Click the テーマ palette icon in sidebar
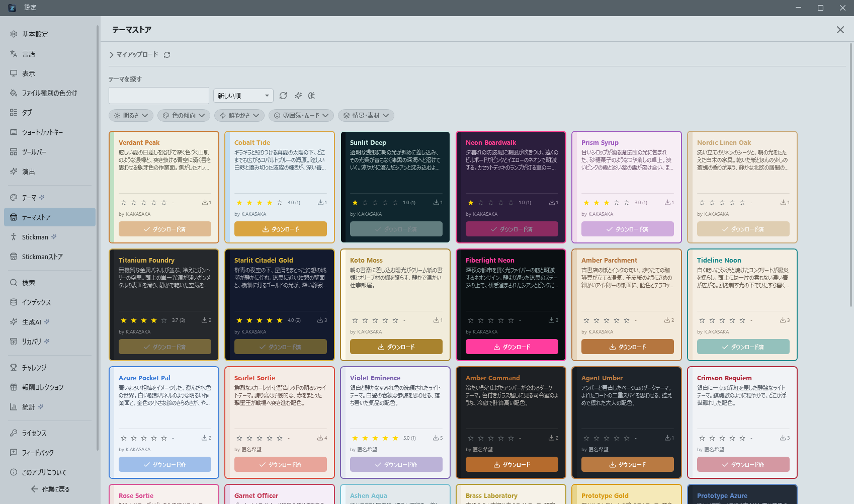 pyautogui.click(x=14, y=198)
